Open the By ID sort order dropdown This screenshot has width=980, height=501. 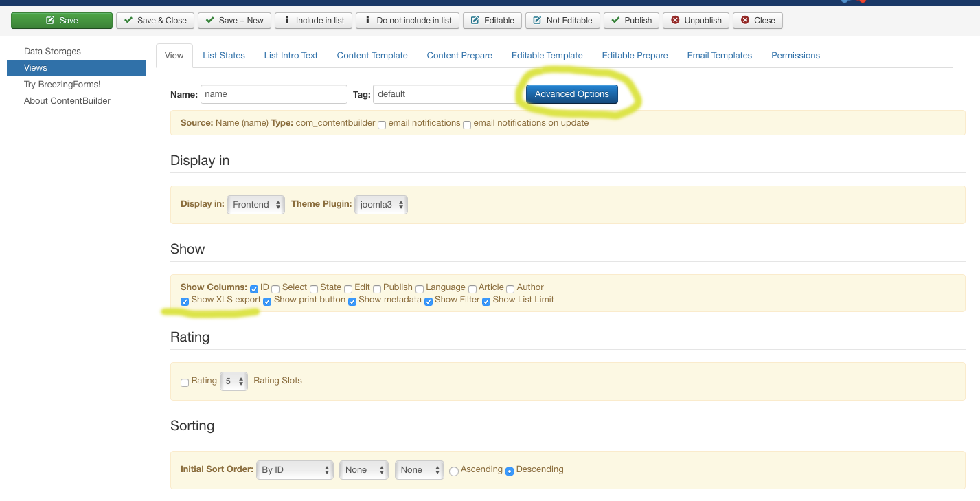point(295,470)
